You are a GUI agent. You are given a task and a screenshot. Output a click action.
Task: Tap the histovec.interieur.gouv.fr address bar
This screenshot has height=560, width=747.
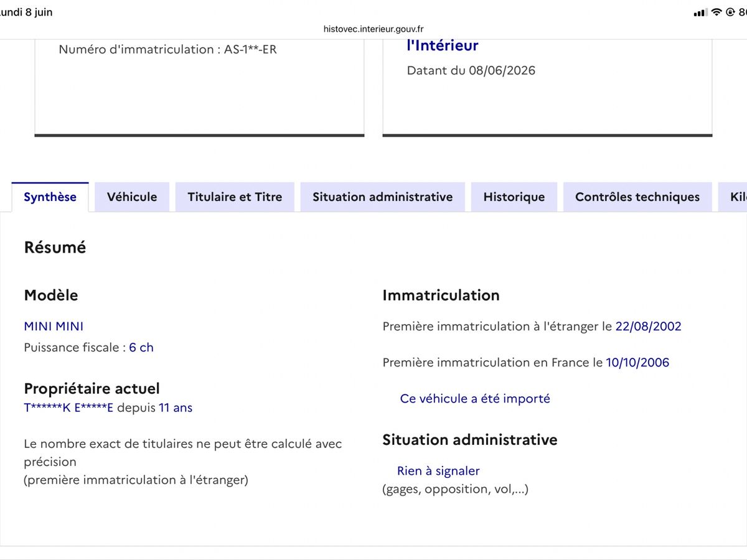pyautogui.click(x=374, y=29)
